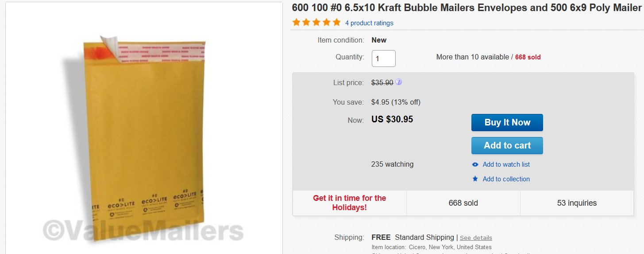The height and width of the screenshot is (254, 644).
Task: Click the first orange rating star
Action: click(x=297, y=23)
